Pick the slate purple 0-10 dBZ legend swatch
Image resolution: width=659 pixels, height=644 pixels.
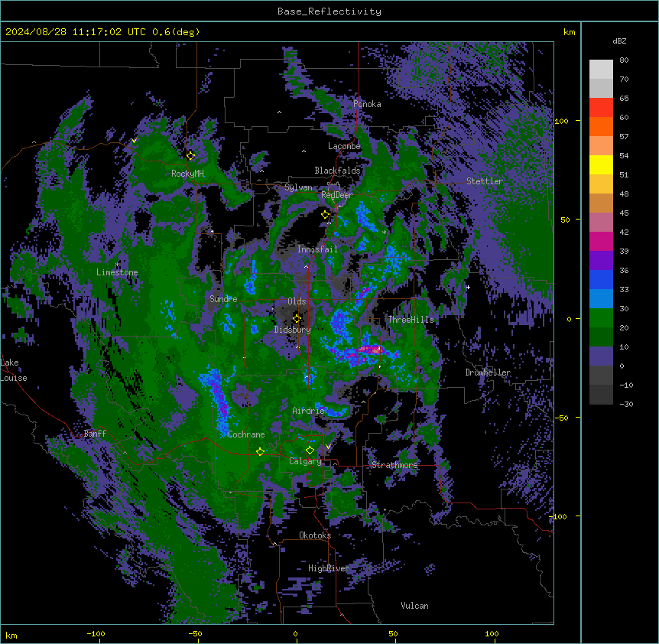click(601, 356)
